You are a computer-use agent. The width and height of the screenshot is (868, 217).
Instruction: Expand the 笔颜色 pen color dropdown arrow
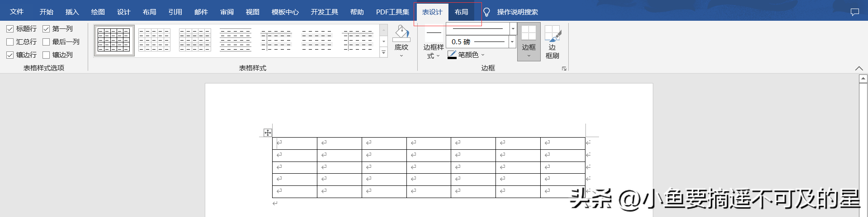click(483, 55)
